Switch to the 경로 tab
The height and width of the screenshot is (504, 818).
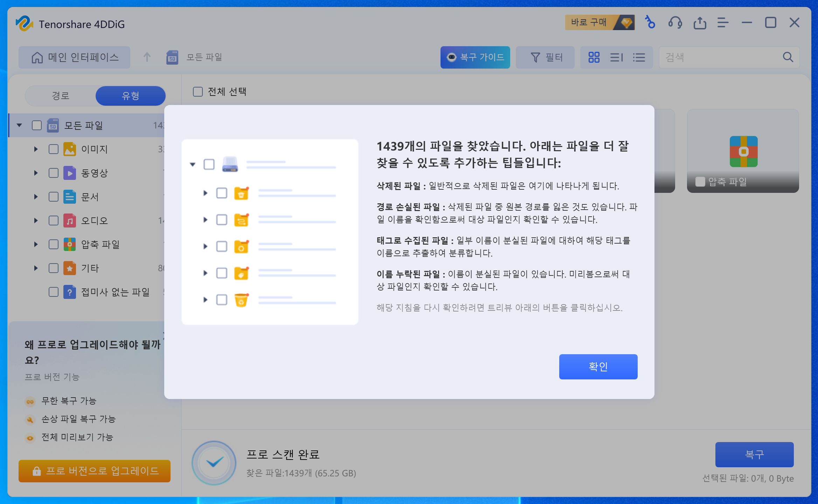click(x=61, y=96)
